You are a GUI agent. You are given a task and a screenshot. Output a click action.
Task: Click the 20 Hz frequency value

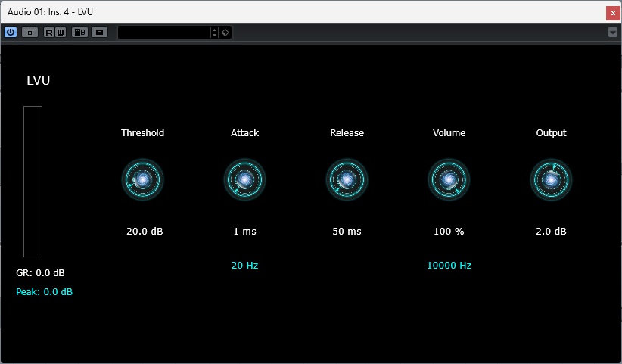tap(244, 266)
